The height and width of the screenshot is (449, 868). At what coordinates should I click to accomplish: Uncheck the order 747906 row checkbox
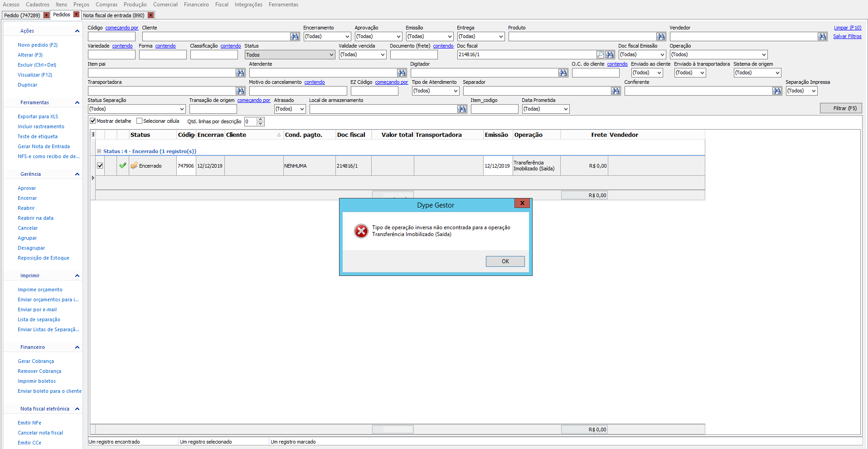[x=100, y=165]
